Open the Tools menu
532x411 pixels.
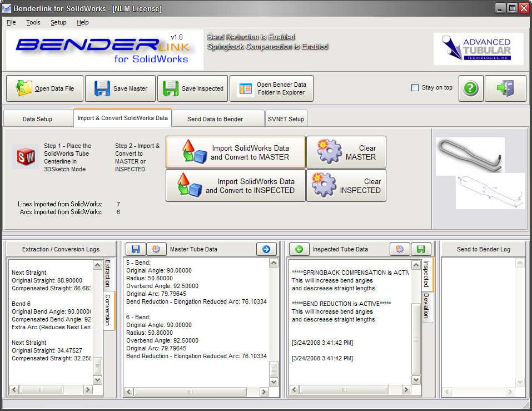[33, 22]
